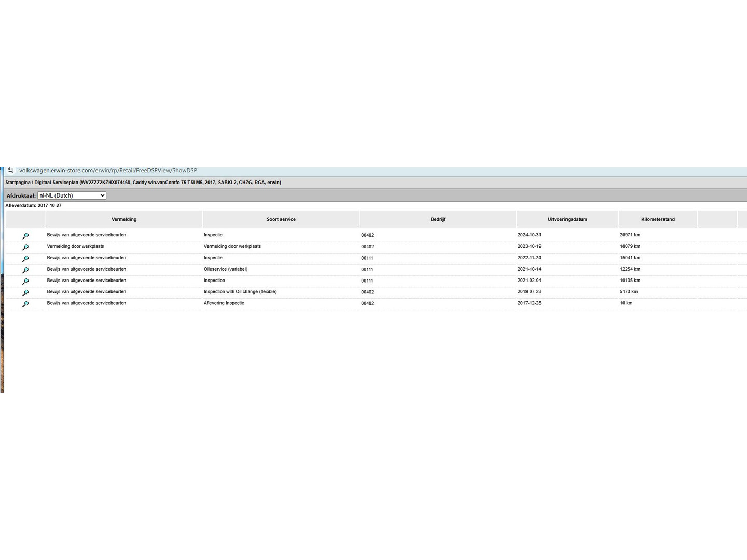The height and width of the screenshot is (560, 747).
Task: Focus the volkswagen.erwin-store.com address bar URL
Action: tap(108, 170)
